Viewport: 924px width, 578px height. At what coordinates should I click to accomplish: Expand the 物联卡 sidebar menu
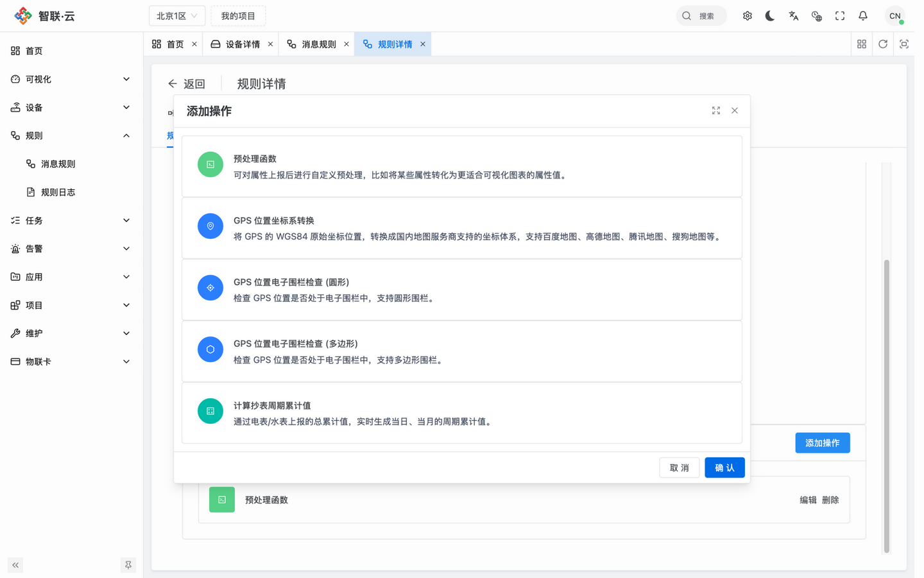click(71, 362)
